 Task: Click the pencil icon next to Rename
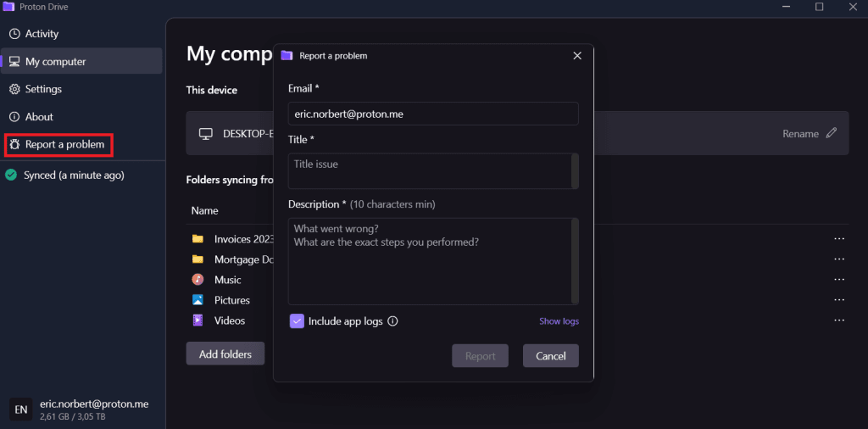(832, 133)
